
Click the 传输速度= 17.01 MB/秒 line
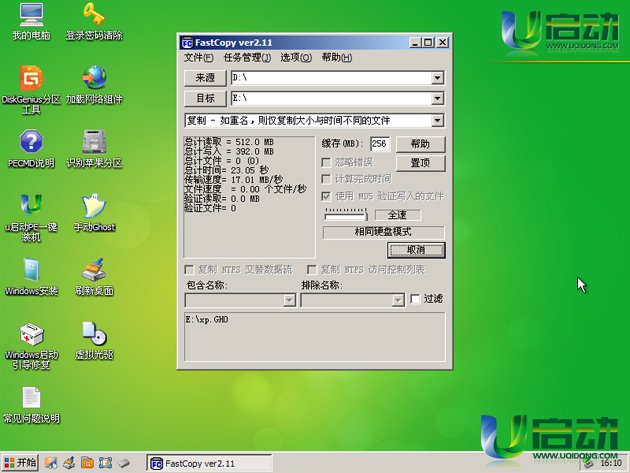(233, 180)
